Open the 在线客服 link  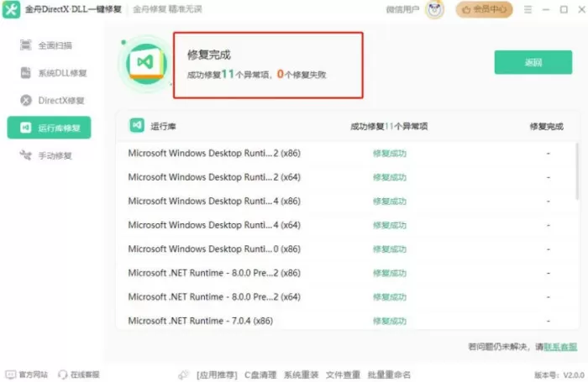coord(85,374)
